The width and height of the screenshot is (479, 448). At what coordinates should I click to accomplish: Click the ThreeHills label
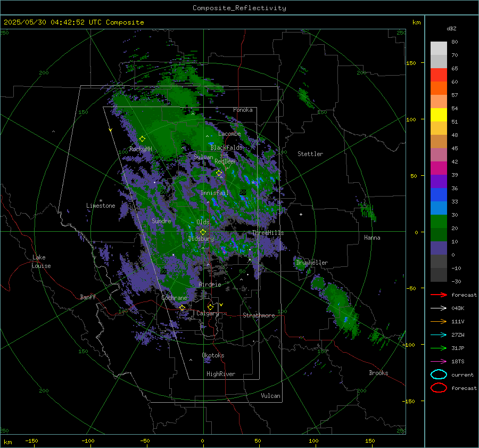[x=268, y=233]
